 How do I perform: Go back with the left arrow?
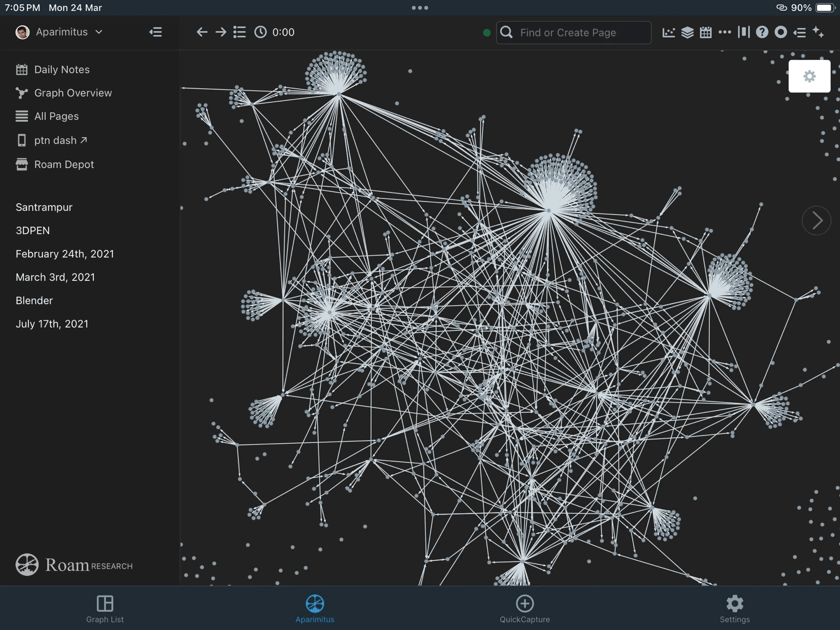202,32
